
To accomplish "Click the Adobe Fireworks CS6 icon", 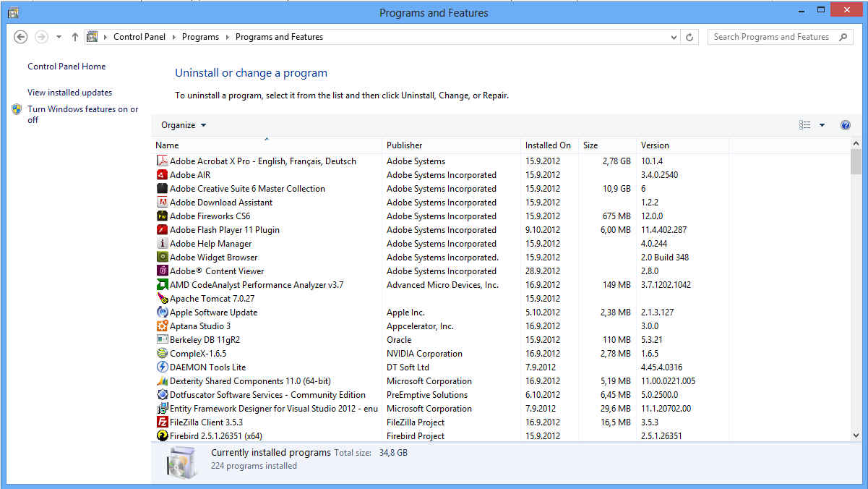I will (x=163, y=216).
